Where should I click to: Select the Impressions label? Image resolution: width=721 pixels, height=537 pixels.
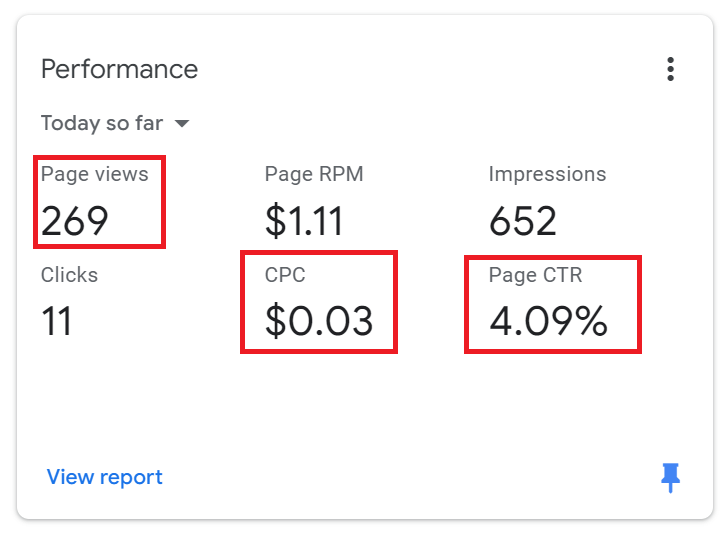547,174
